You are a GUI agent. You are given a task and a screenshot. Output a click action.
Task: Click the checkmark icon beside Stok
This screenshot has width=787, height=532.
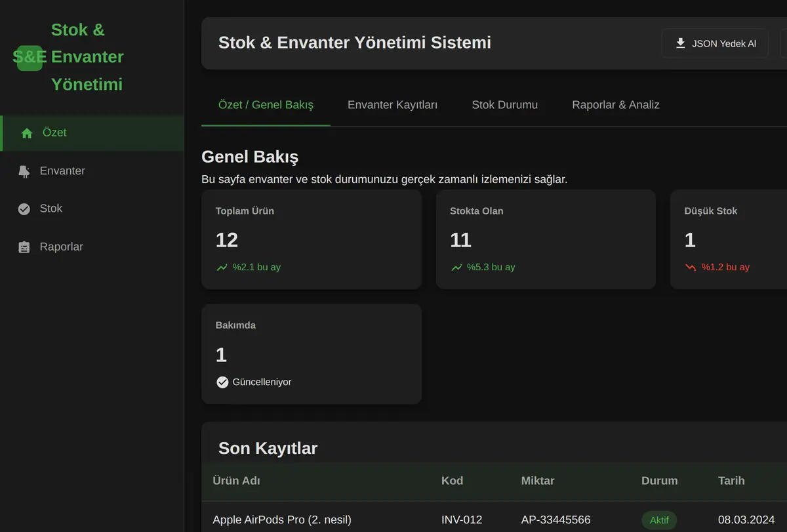click(24, 209)
